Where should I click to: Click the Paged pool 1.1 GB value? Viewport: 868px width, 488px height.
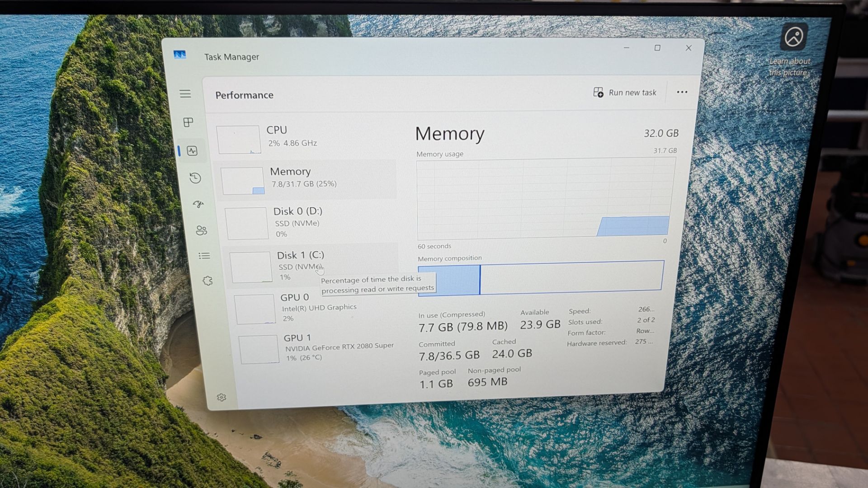[x=436, y=384]
